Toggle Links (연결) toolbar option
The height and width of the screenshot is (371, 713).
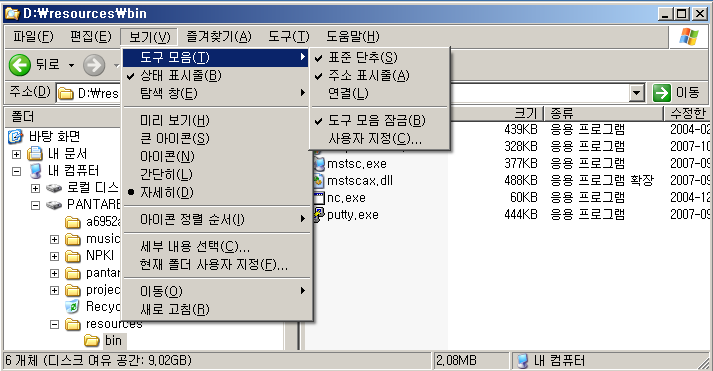[380, 94]
